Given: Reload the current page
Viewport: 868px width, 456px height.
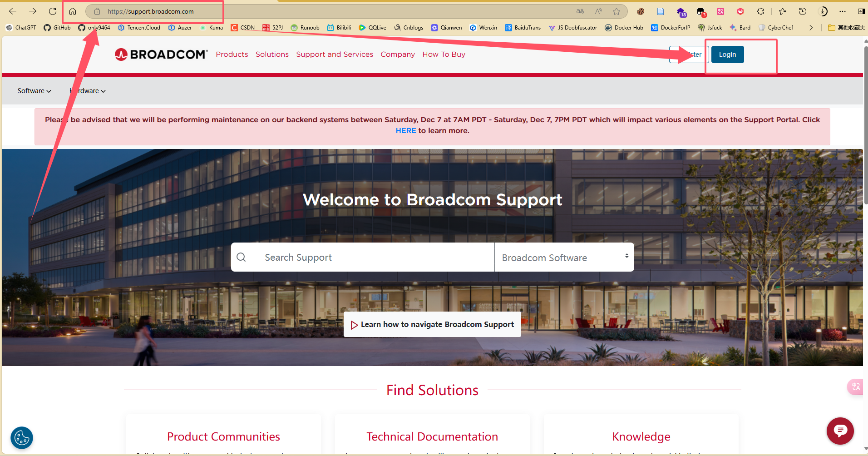Looking at the screenshot, I should (53, 11).
